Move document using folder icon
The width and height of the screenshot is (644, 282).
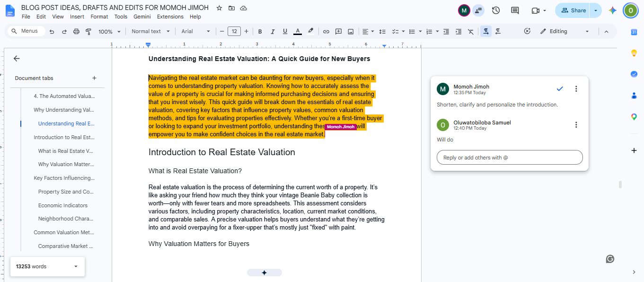(231, 8)
